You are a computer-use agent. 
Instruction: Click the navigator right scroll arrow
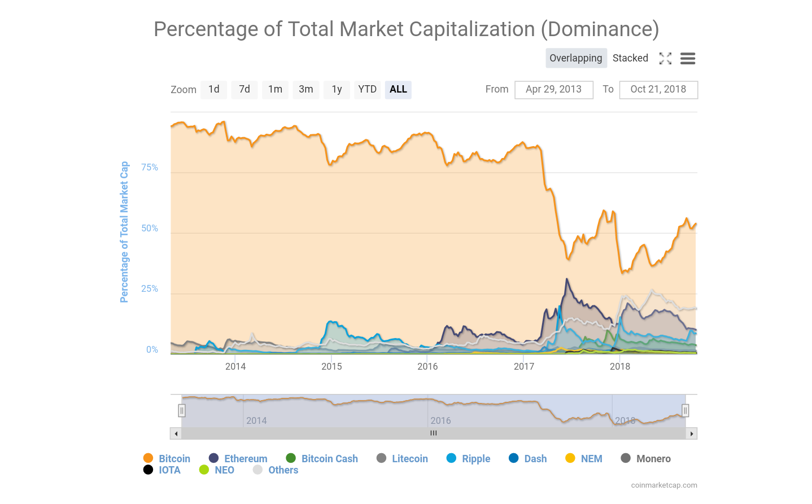(x=692, y=433)
